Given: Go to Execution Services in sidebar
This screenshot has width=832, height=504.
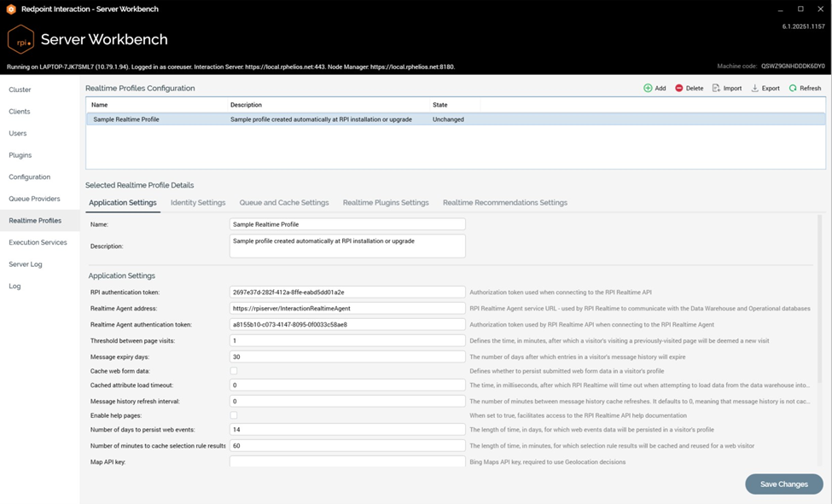Looking at the screenshot, I should 38,242.
